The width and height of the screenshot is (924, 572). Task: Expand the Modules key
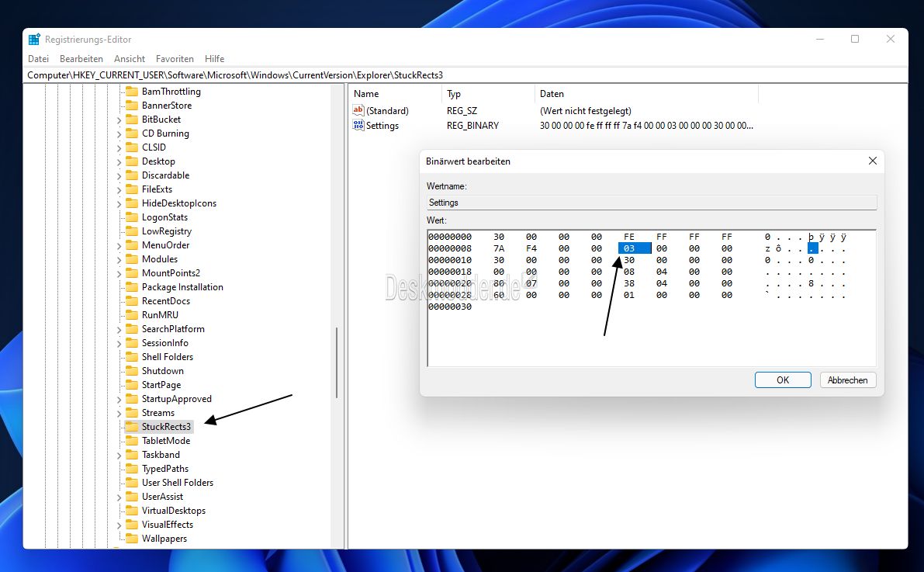(x=119, y=259)
